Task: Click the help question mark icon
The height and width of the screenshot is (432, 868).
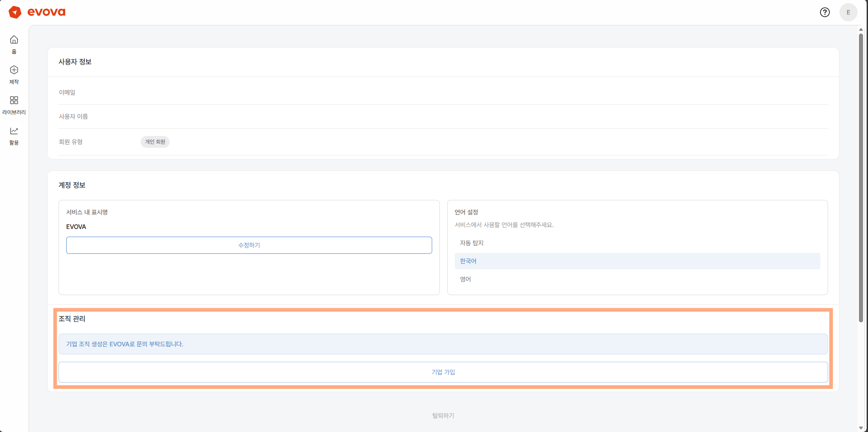Action: coord(824,12)
